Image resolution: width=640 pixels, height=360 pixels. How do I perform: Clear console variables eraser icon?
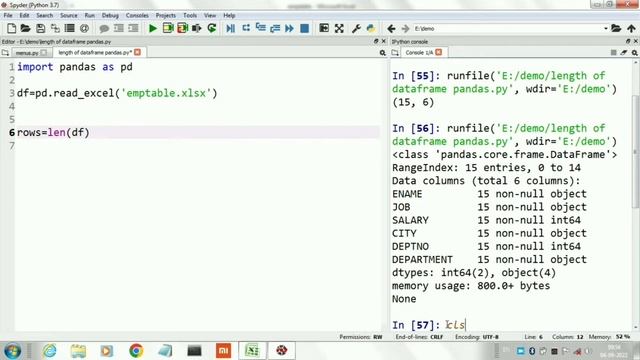[x=624, y=53]
